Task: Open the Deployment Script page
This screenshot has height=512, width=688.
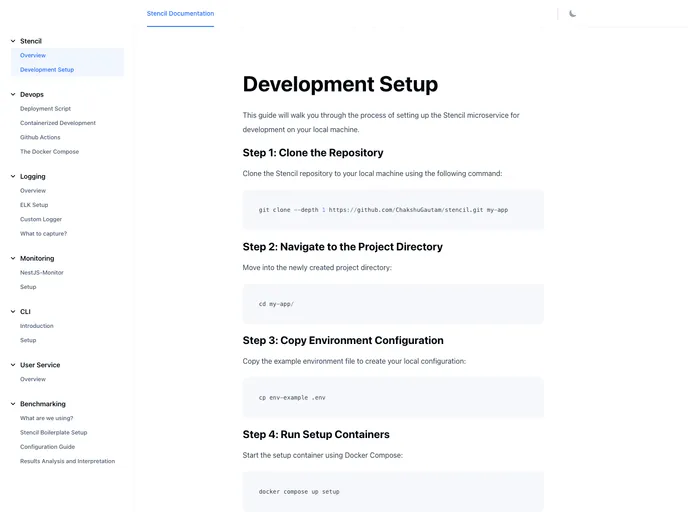Action: 45,108
